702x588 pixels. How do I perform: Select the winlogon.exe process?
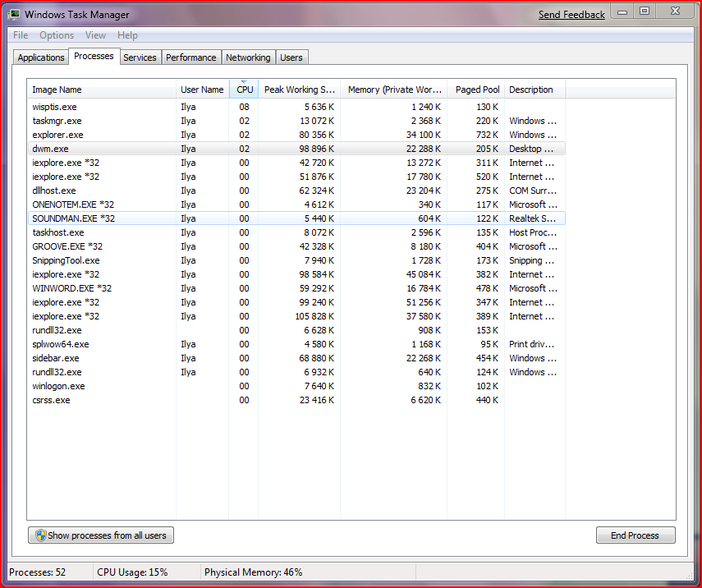(x=296, y=386)
